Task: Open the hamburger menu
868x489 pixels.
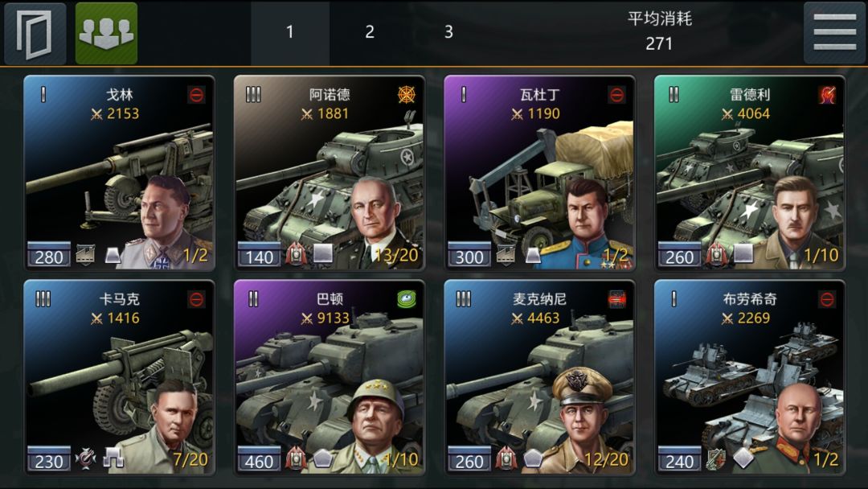Action: coord(834,33)
